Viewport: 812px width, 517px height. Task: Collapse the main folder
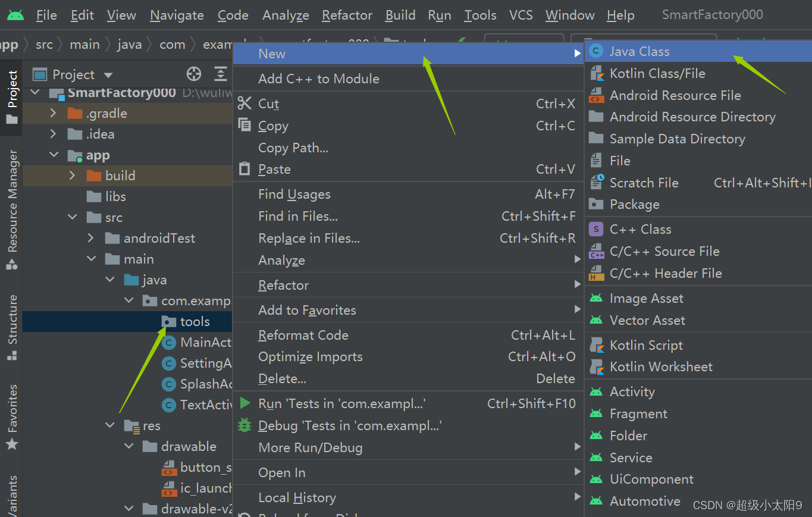91,259
